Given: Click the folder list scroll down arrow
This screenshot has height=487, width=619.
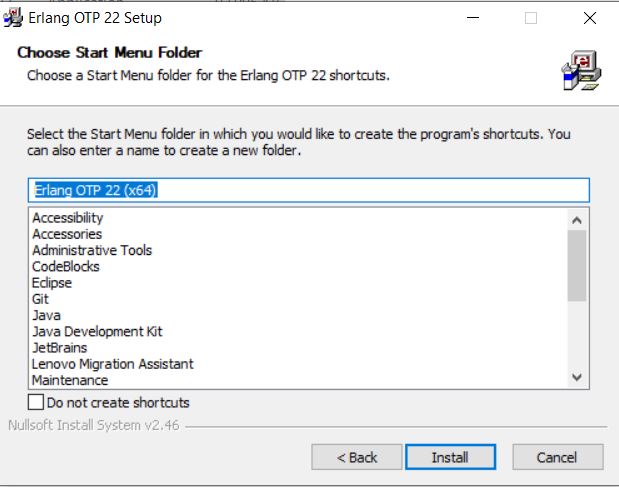Looking at the screenshot, I should click(577, 377).
